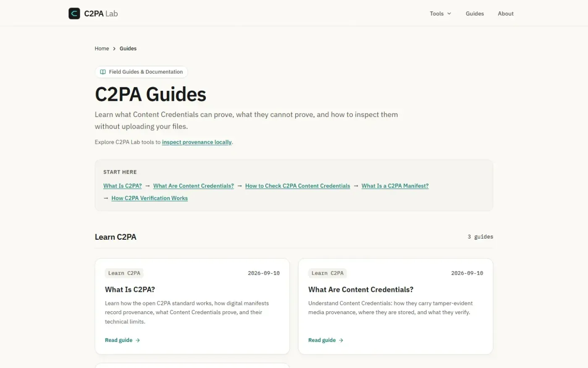Go to Guides in the navigation bar

tap(475, 13)
